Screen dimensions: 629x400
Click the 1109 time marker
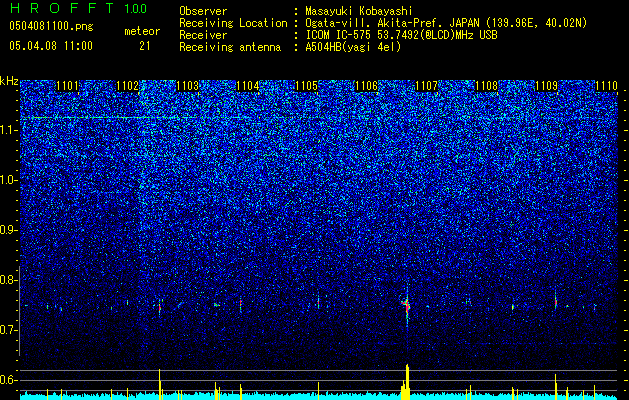546,86
